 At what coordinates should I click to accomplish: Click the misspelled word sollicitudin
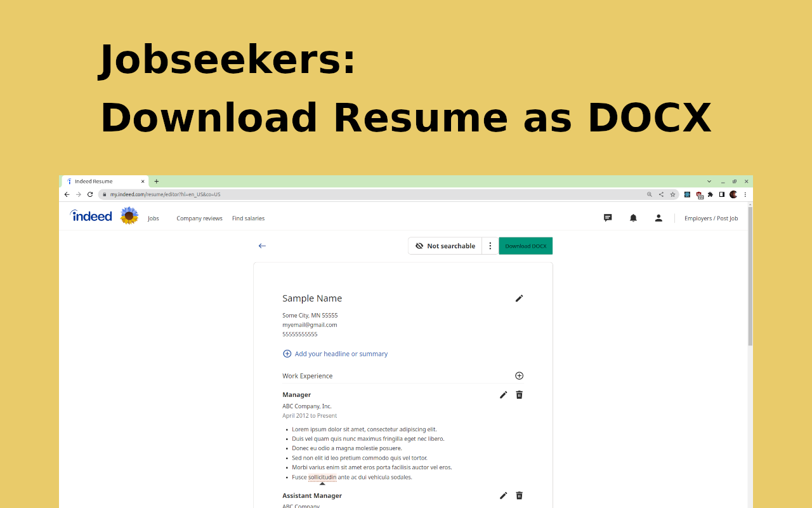tap(322, 477)
